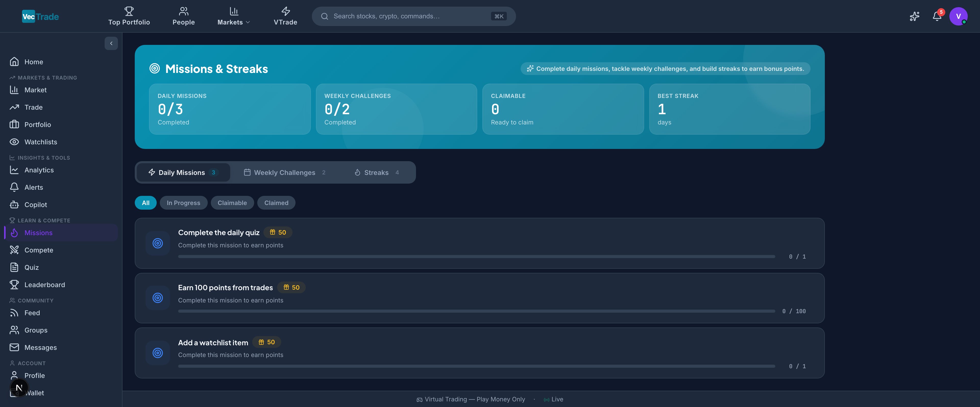The height and width of the screenshot is (407, 980).
Task: Click the ⌘K shortcut badge
Action: click(x=499, y=16)
